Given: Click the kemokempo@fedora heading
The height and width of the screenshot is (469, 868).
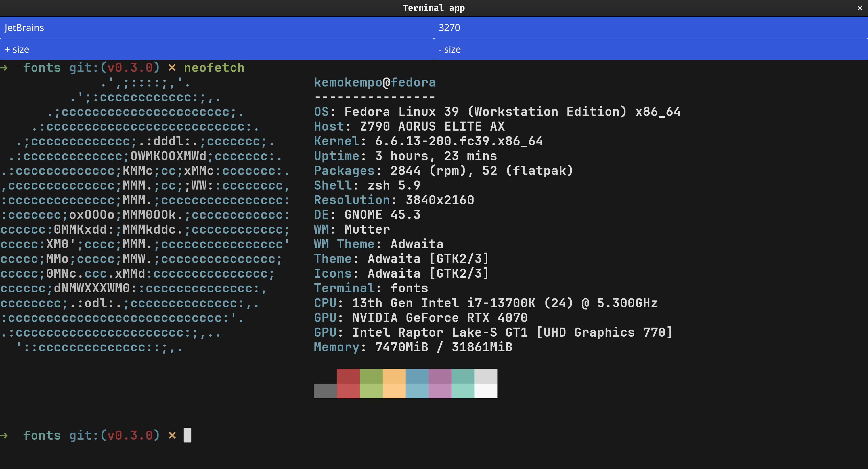Looking at the screenshot, I should [375, 82].
